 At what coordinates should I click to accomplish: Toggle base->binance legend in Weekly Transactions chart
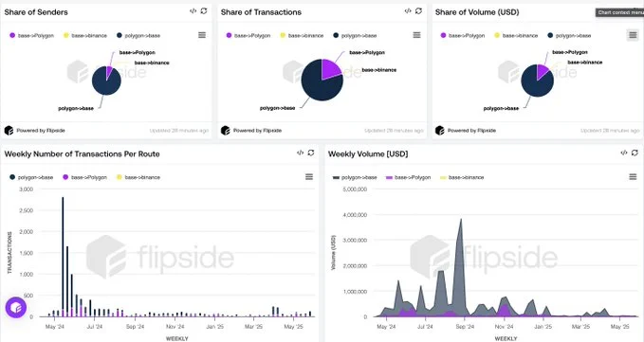click(x=138, y=177)
